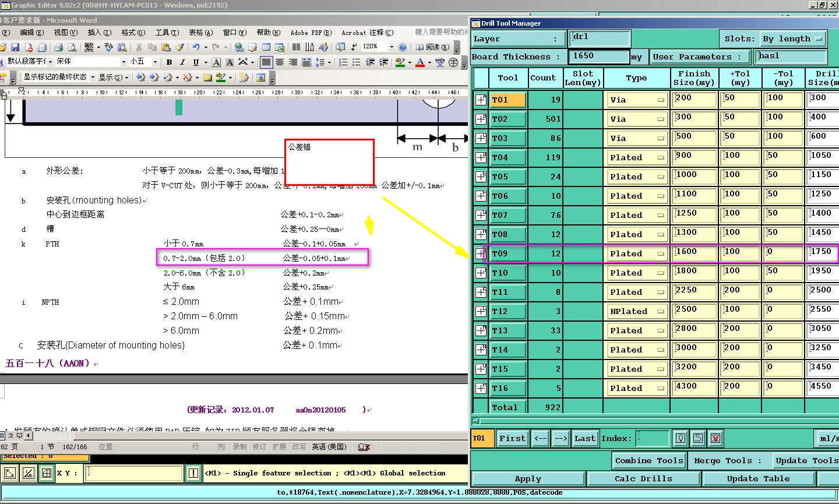Screen dimensions: 839x504
Task: Click the Layer drl input field
Action: point(600,38)
